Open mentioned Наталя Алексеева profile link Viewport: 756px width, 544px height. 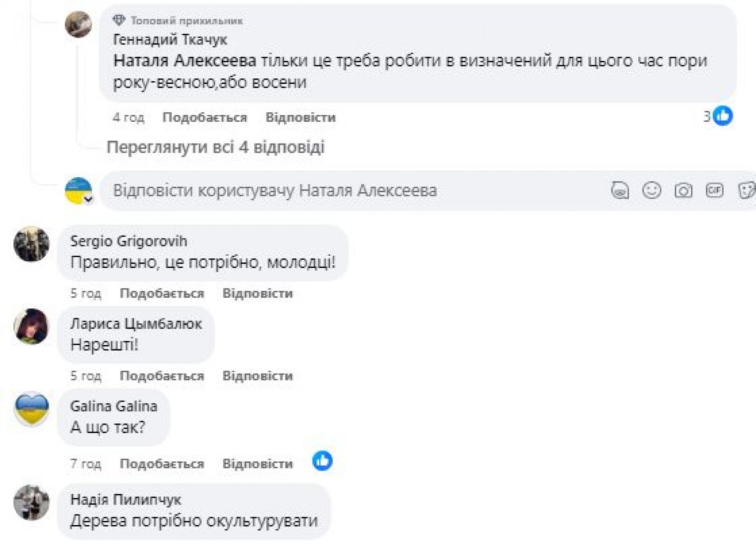[x=185, y=61]
